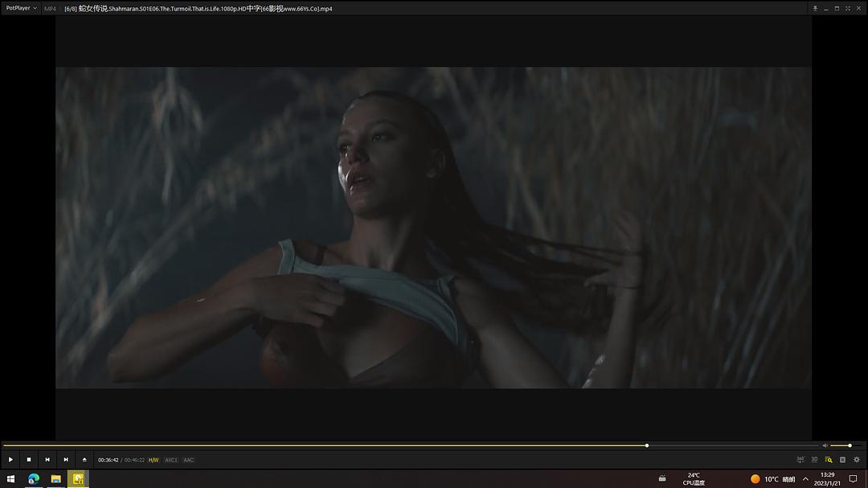Open file with the eject button
868x488 pixels.
pos(84,460)
